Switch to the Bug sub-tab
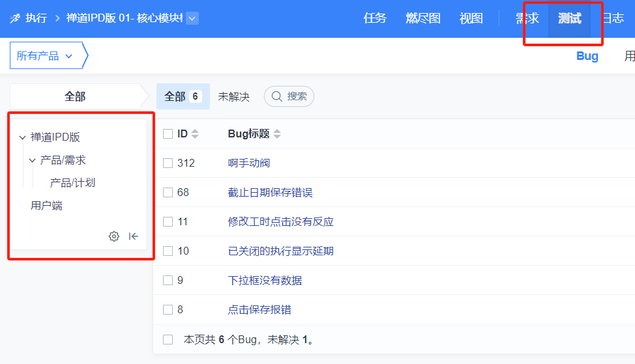The width and height of the screenshot is (635, 364). click(x=587, y=56)
